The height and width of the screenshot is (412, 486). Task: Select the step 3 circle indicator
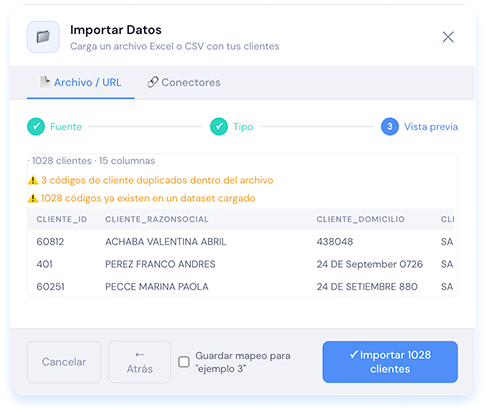390,127
